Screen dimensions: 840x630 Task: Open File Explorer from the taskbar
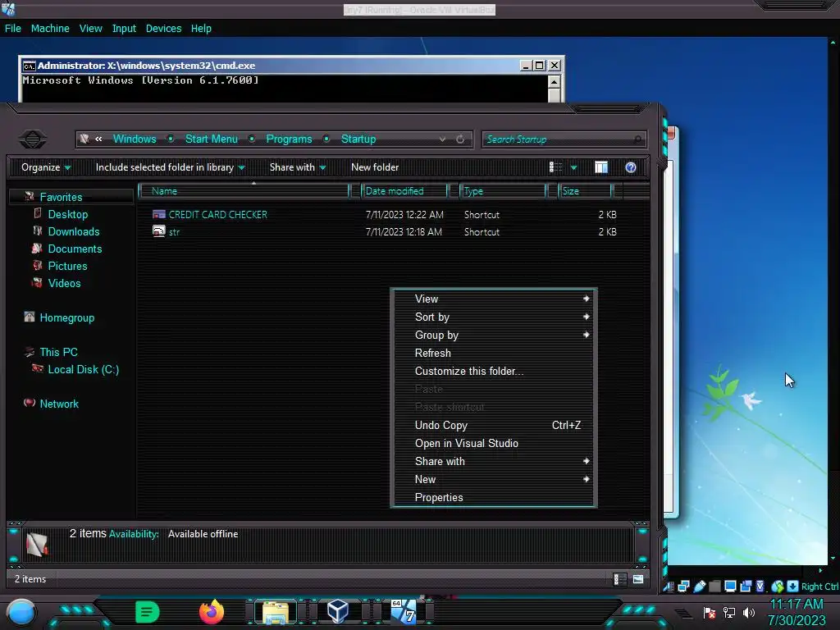pos(275,613)
